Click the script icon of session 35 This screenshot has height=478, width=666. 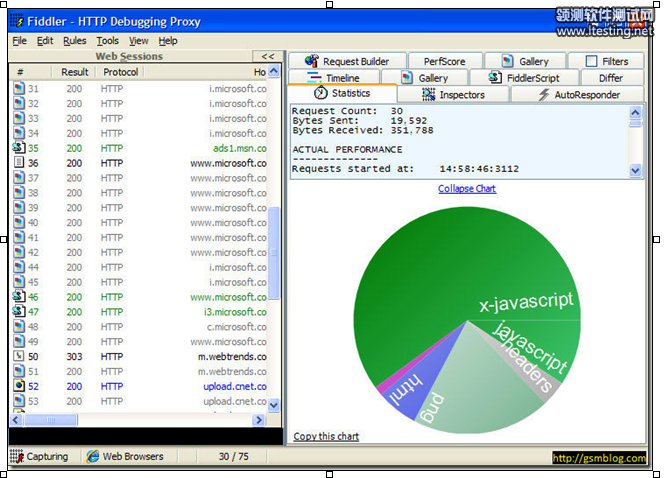[x=19, y=148]
